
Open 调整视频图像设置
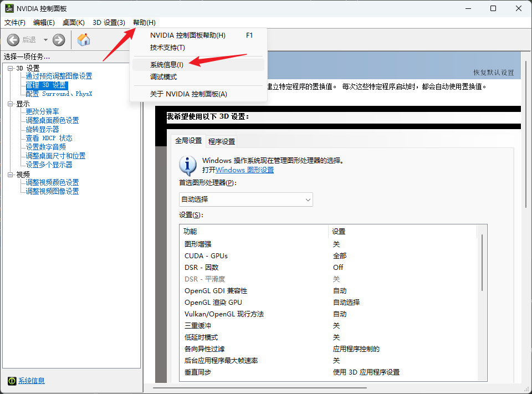tap(52, 191)
